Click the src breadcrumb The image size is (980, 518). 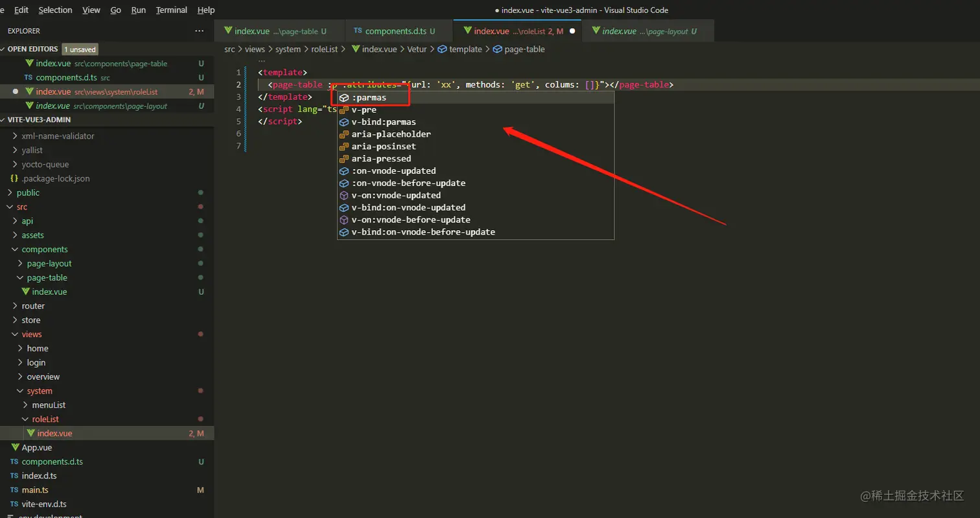[x=230, y=49]
